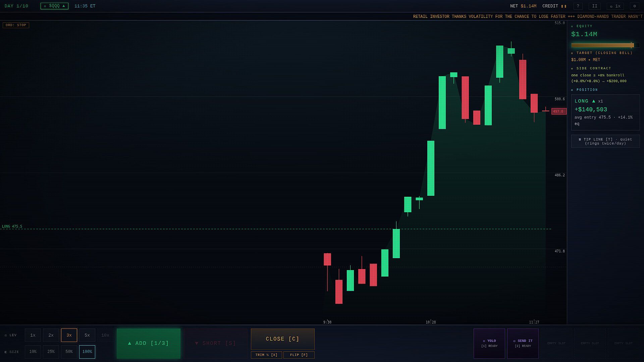The image size is (644, 362).
Task: Set position size to 50%
Action: [69, 352]
